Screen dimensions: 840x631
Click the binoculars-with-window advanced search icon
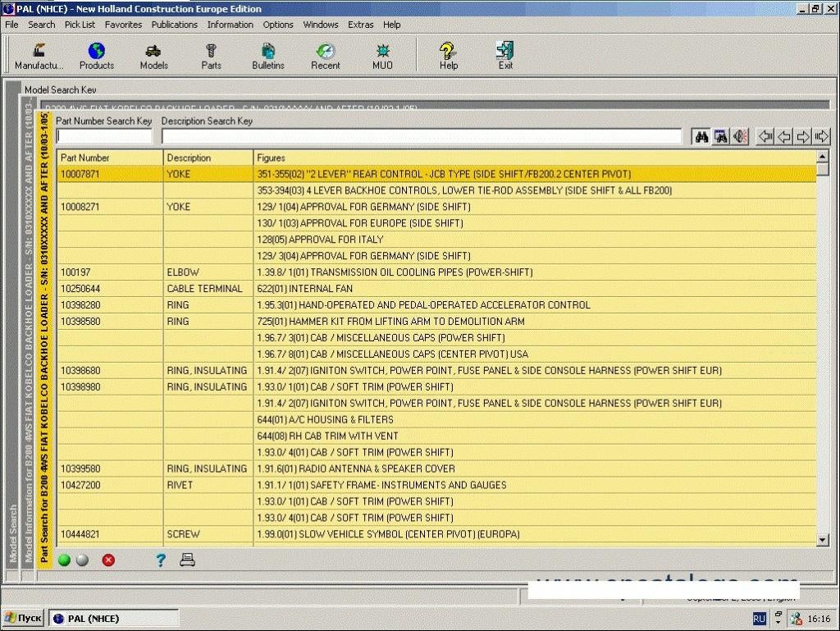[x=720, y=137]
